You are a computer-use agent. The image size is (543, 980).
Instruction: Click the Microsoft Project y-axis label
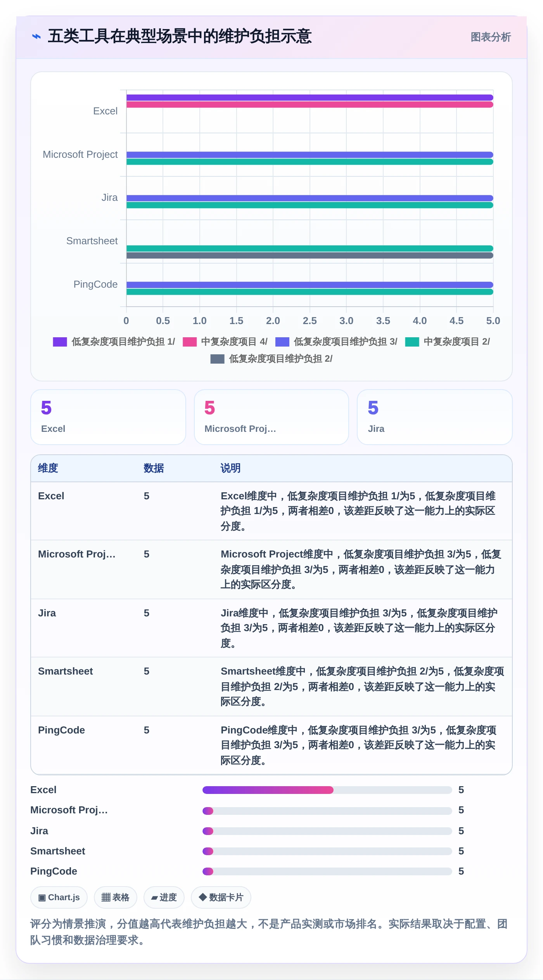(x=80, y=155)
